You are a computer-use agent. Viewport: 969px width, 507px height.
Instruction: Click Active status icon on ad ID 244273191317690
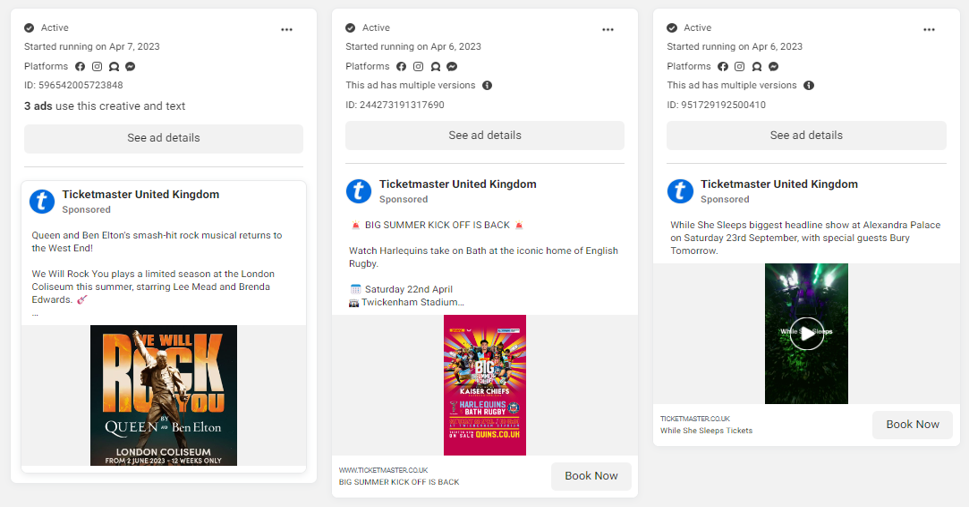click(350, 28)
